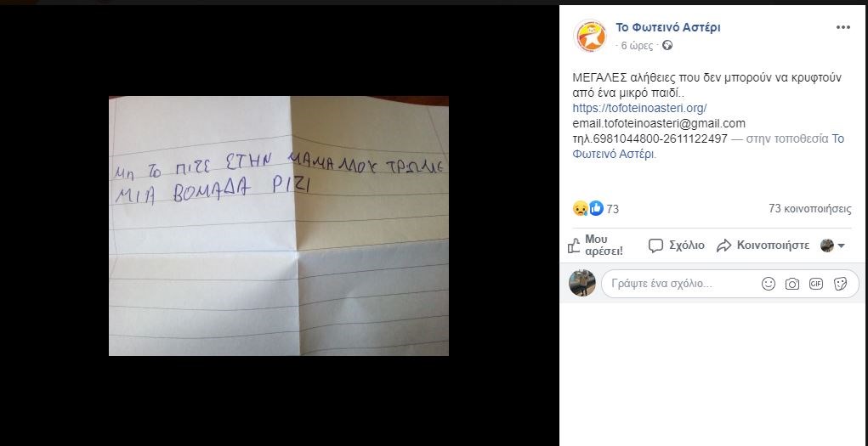The width and height of the screenshot is (868, 446).
Task: Click the 6 ώρες timestamp link
Action: tap(637, 46)
